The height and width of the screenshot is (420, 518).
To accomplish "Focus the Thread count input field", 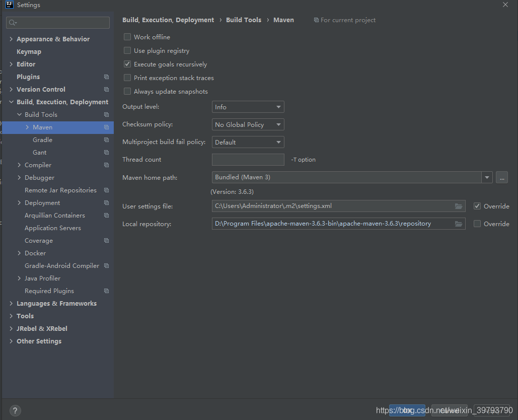I will [x=248, y=160].
